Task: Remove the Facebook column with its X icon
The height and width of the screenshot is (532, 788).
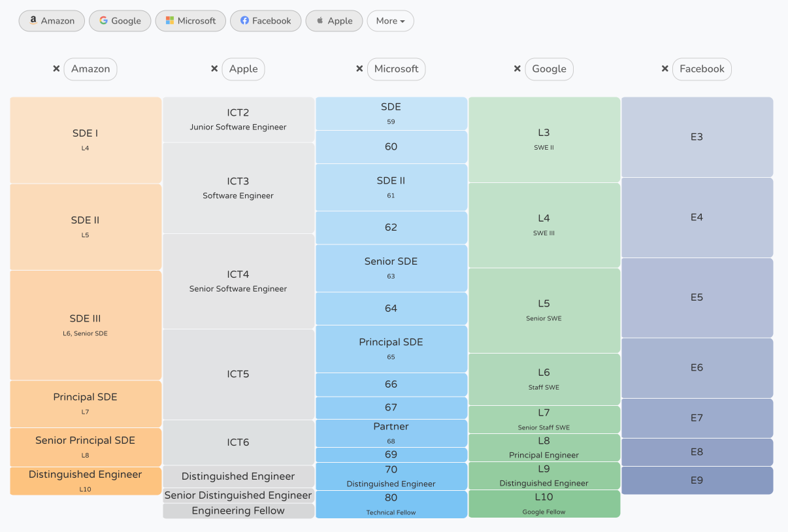Action: 665,69
